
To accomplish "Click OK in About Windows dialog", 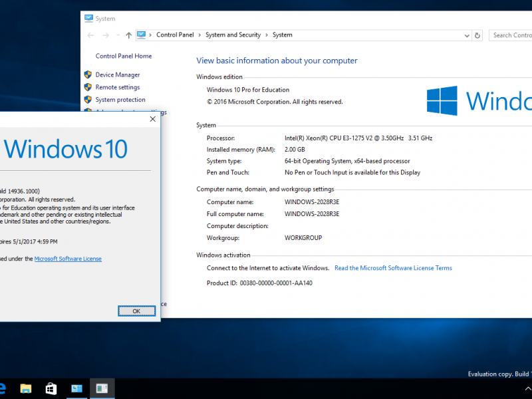I will pos(136,311).
